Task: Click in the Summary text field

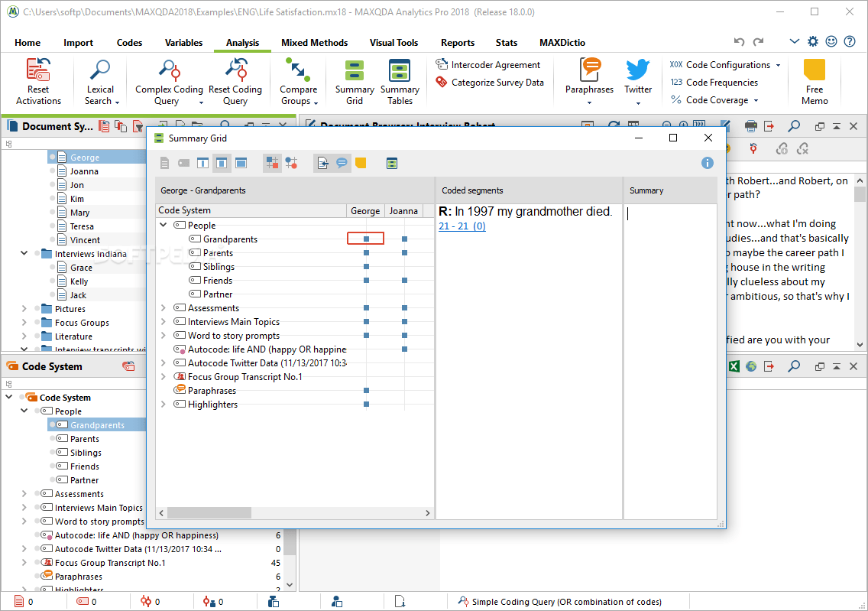Action: [670, 361]
